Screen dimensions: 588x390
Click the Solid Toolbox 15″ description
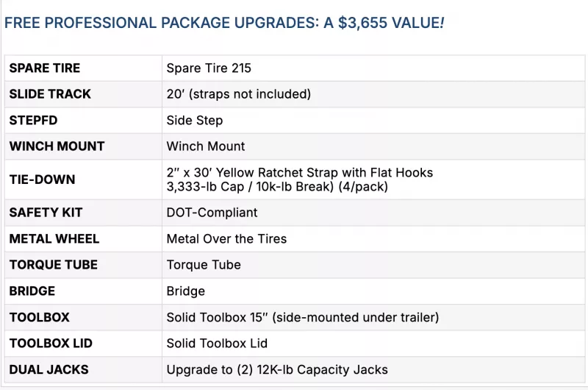303,317
